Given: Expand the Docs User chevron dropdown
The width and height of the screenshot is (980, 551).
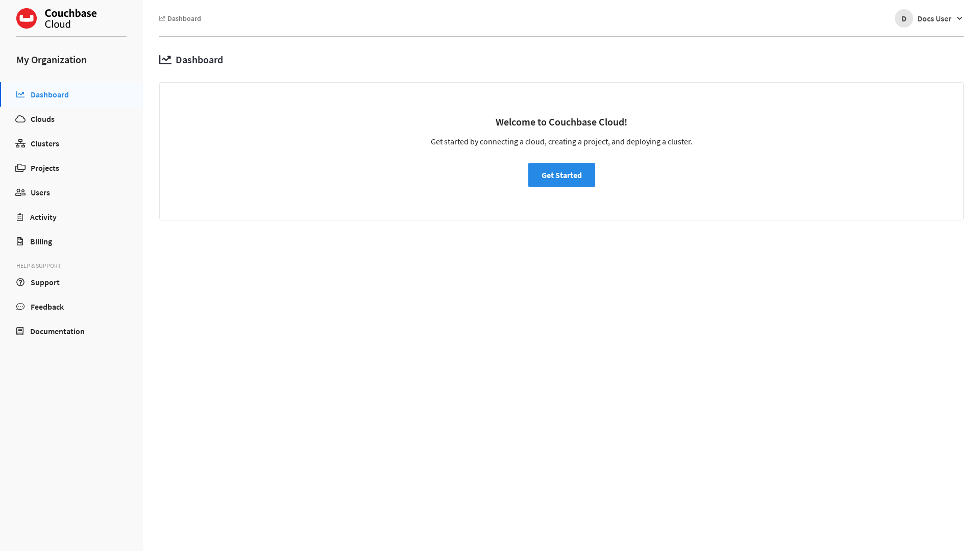Looking at the screenshot, I should [x=960, y=18].
